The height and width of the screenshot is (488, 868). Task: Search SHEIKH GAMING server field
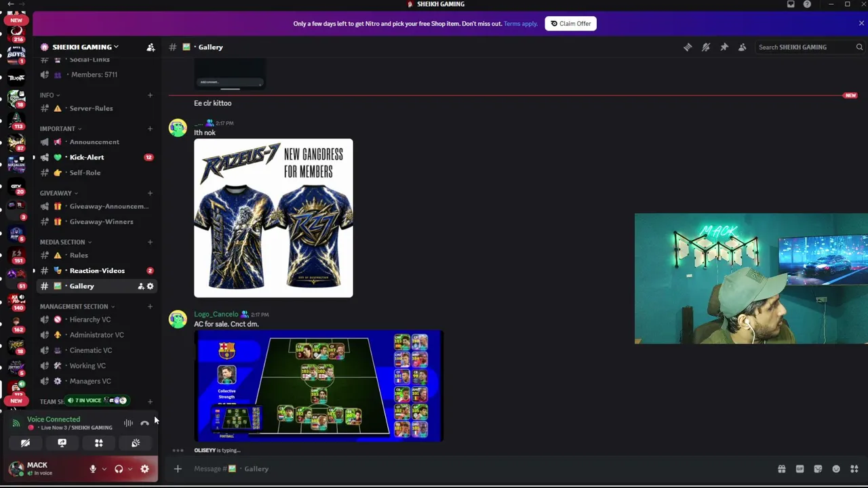pyautogui.click(x=810, y=47)
